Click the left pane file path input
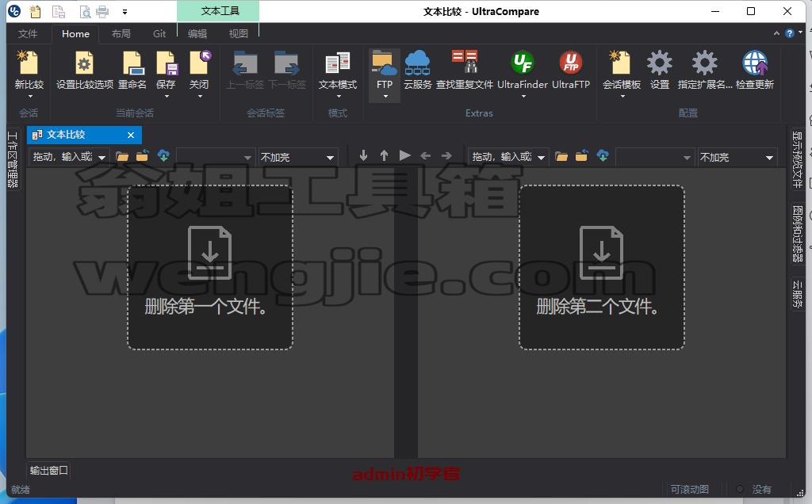 63,157
